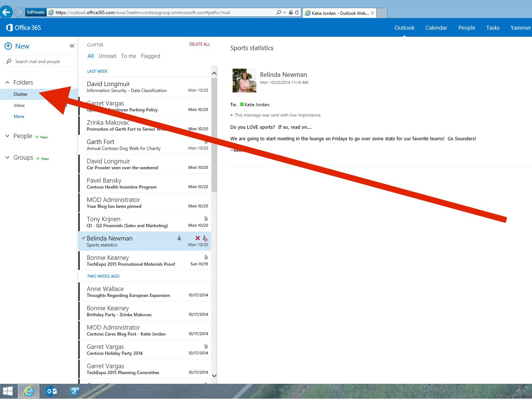Screen dimensions: 532x399
Task: Filter messages by Flagged
Action: pos(150,56)
